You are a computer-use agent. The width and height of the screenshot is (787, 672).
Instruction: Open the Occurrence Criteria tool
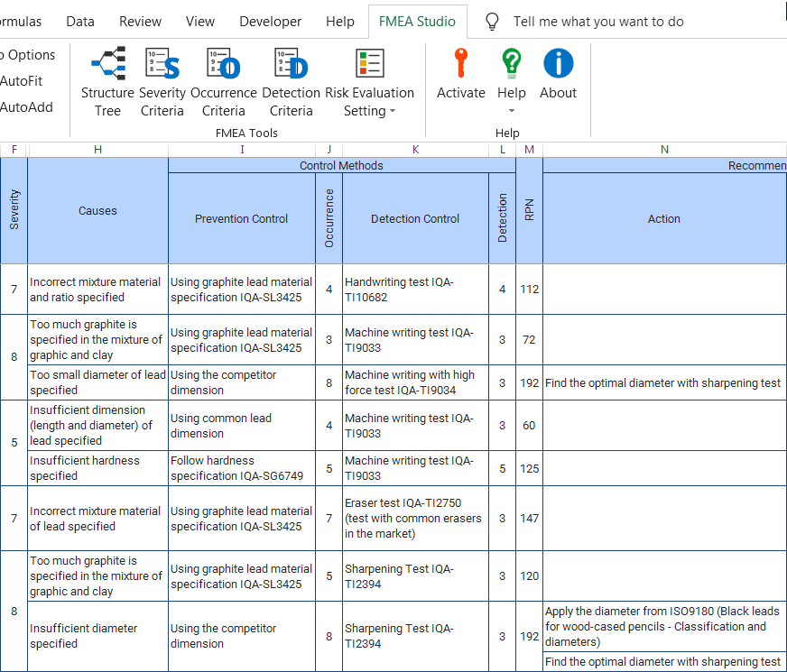click(x=223, y=77)
